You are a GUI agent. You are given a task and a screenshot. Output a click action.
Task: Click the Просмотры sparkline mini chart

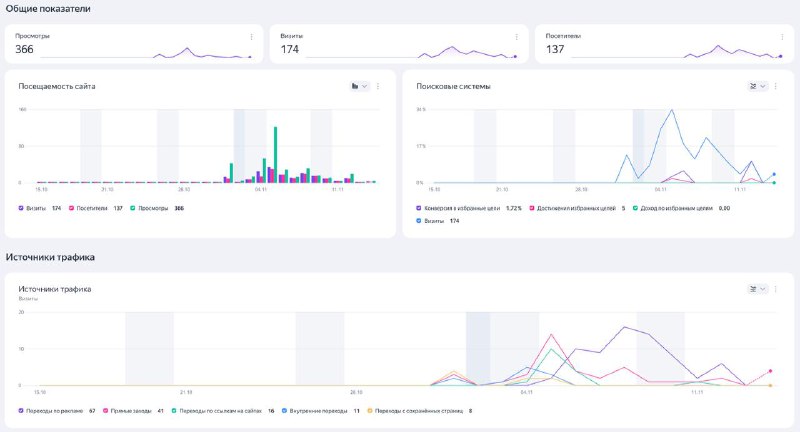[200, 52]
